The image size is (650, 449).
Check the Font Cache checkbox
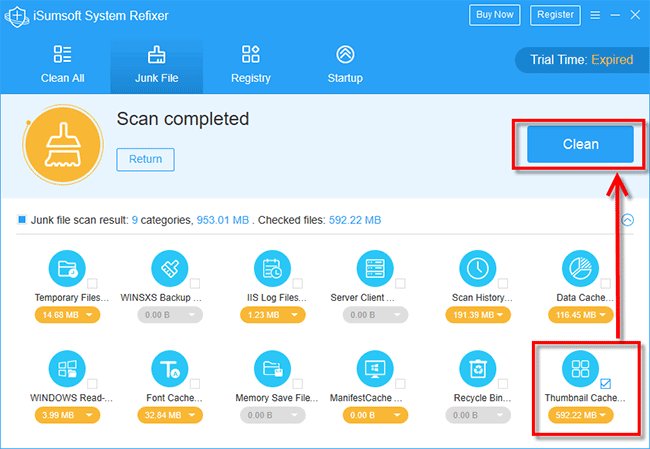195,383
